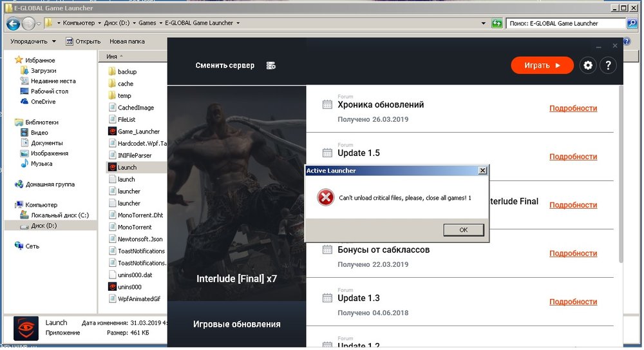Click the refresh button next to address bar
The image size is (644, 350).
(497, 23)
